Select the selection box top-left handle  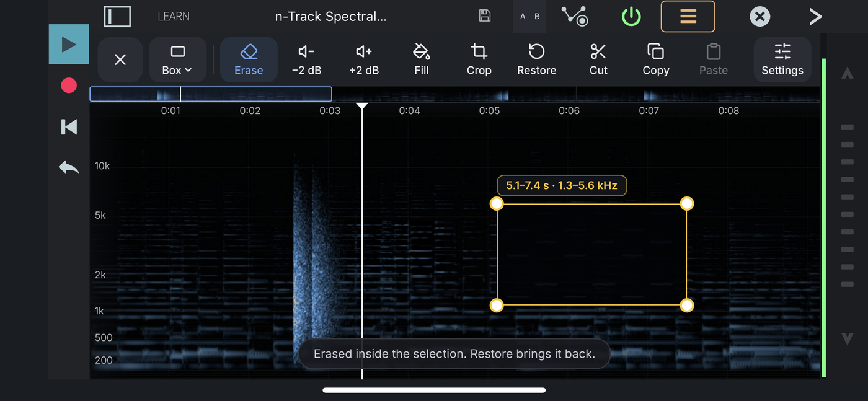[x=497, y=204]
